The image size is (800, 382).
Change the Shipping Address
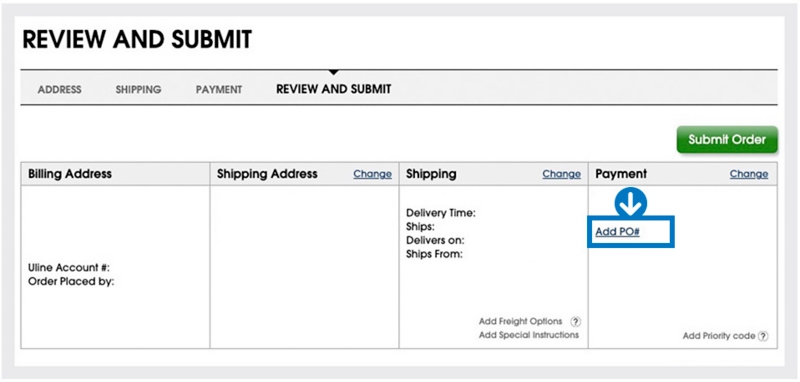point(372,174)
